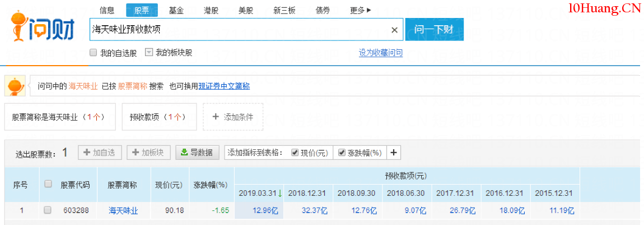
Task: Open the 更多 menu
Action: click(x=361, y=10)
